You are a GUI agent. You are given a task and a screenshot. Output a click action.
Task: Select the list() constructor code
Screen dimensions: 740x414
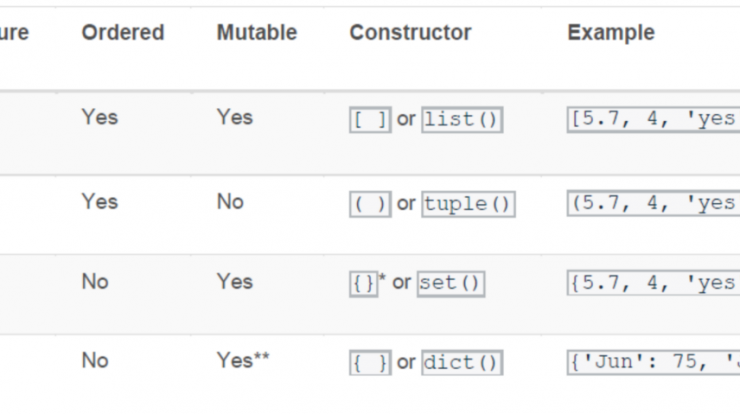pyautogui.click(x=462, y=120)
